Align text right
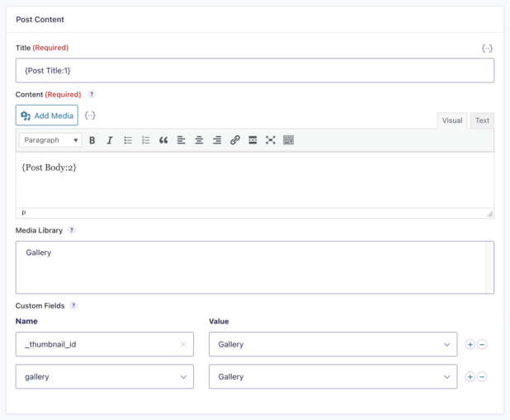Screen dimensions: 510x420 click(x=217, y=140)
